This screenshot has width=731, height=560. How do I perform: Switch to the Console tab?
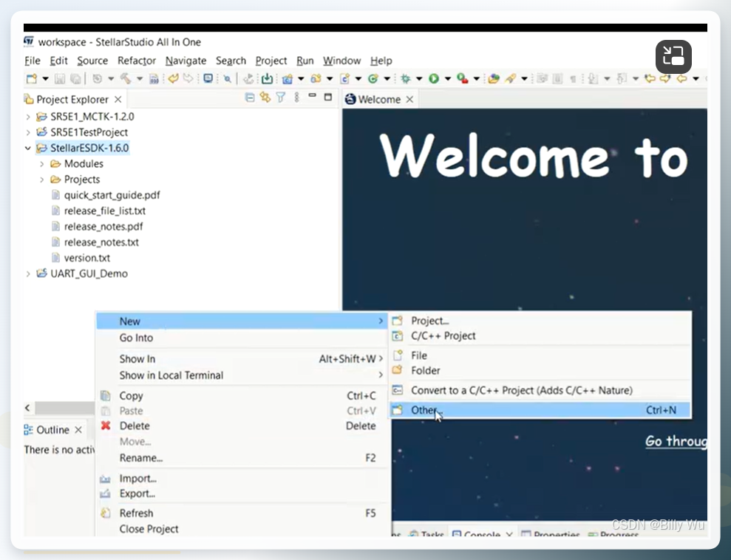(482, 534)
